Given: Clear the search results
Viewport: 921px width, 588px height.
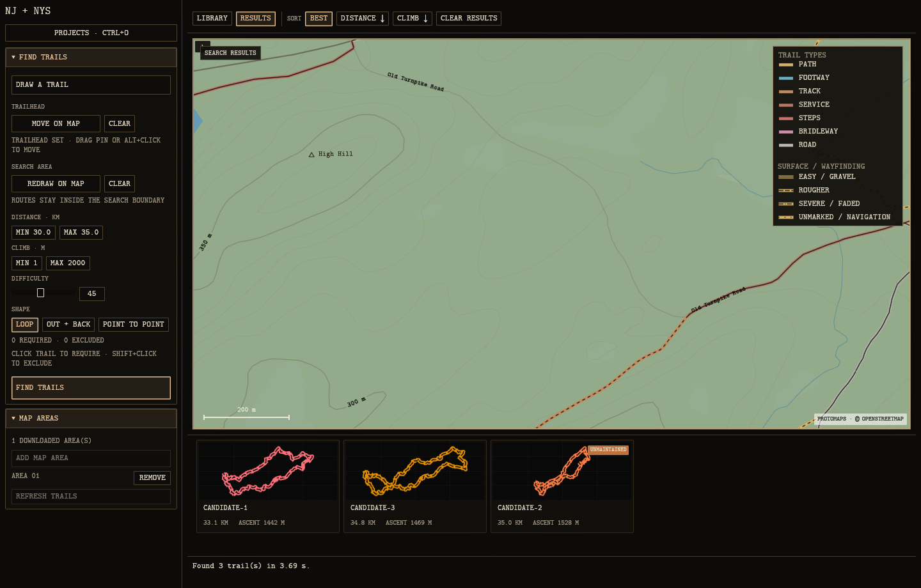Looking at the screenshot, I should point(469,19).
